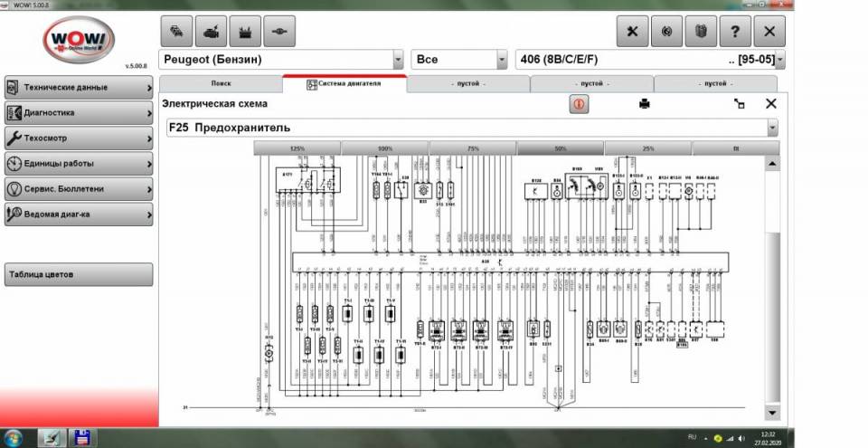868x448 pixels.
Task: Open Технические данные section
Action: coord(78,87)
